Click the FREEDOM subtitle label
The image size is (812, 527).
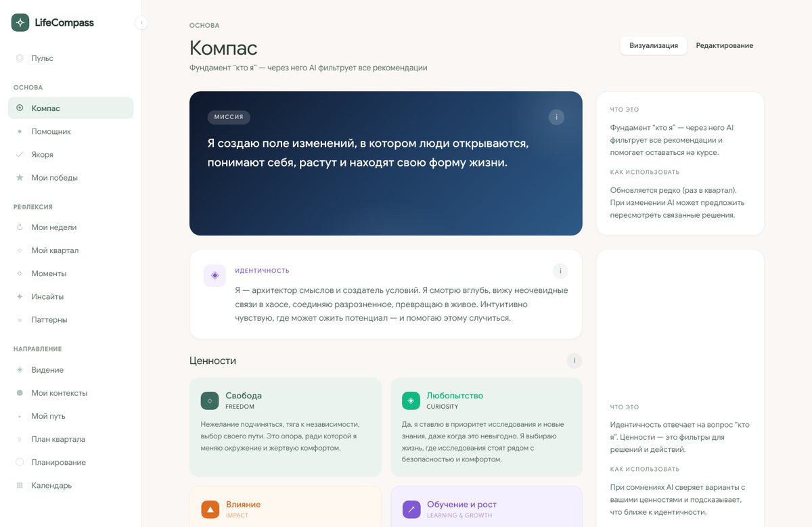pyautogui.click(x=240, y=407)
